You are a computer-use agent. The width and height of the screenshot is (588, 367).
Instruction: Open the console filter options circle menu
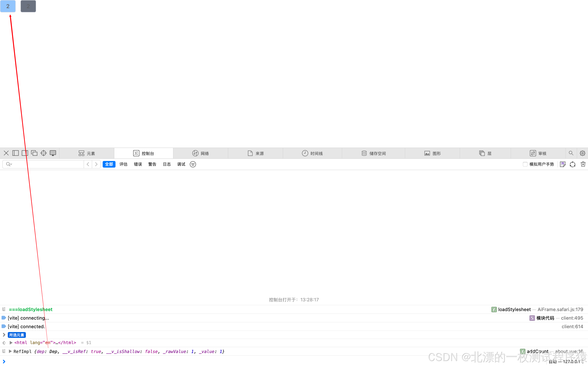[193, 164]
